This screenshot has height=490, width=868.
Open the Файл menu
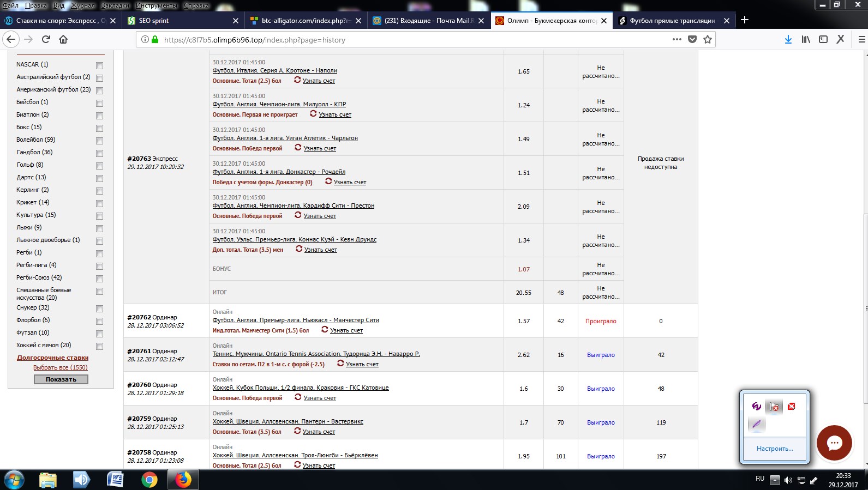tap(11, 5)
